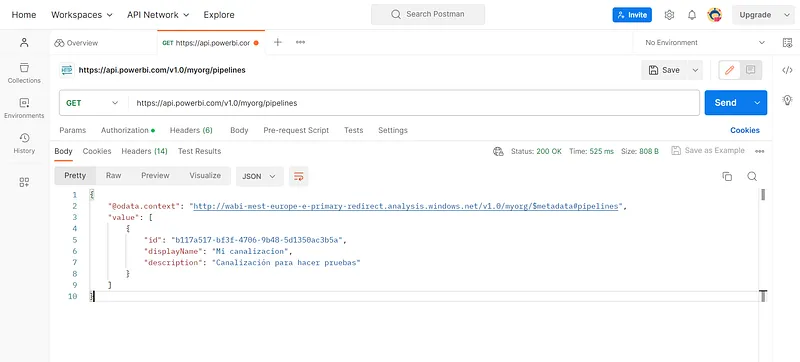Open the Tests tab
Image resolution: width=800 pixels, height=362 pixels.
coord(354,131)
